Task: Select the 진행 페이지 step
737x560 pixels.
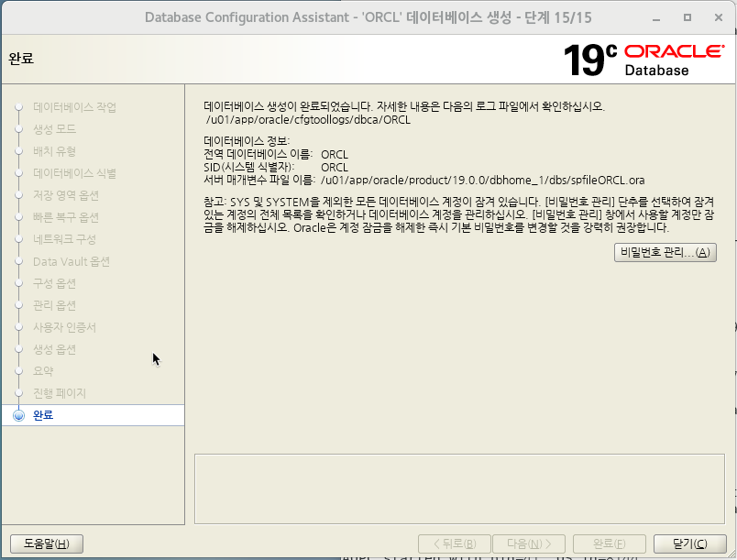Action: tap(60, 393)
